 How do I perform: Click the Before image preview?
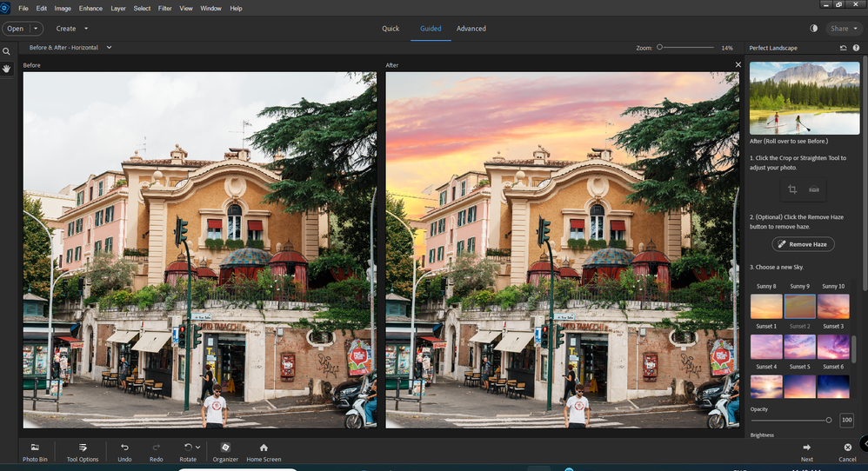(200, 250)
